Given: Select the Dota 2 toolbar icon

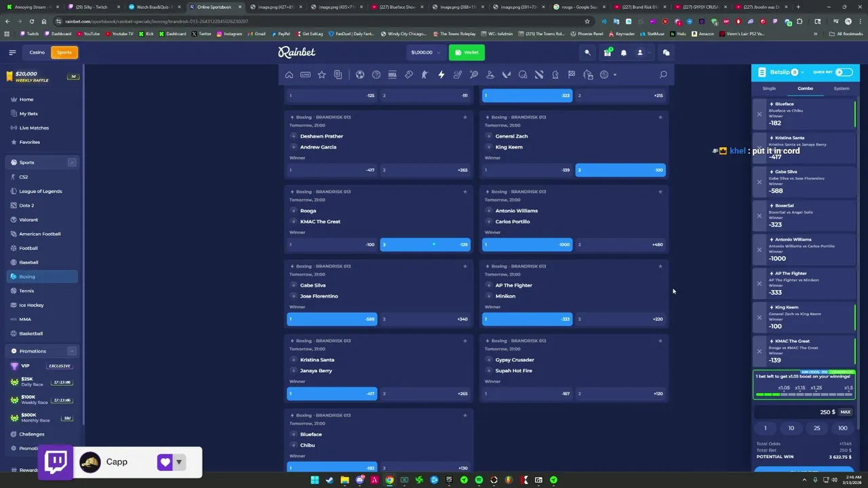Looking at the screenshot, I should tap(539, 75).
